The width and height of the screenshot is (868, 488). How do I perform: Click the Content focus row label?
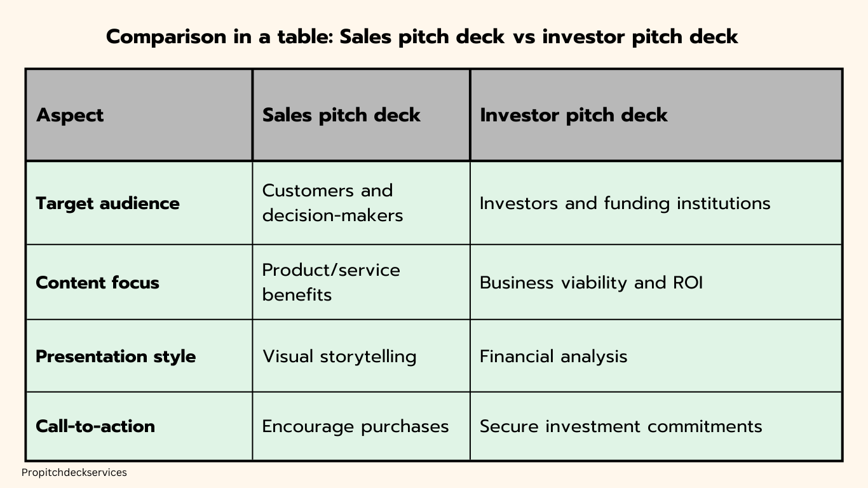click(97, 282)
